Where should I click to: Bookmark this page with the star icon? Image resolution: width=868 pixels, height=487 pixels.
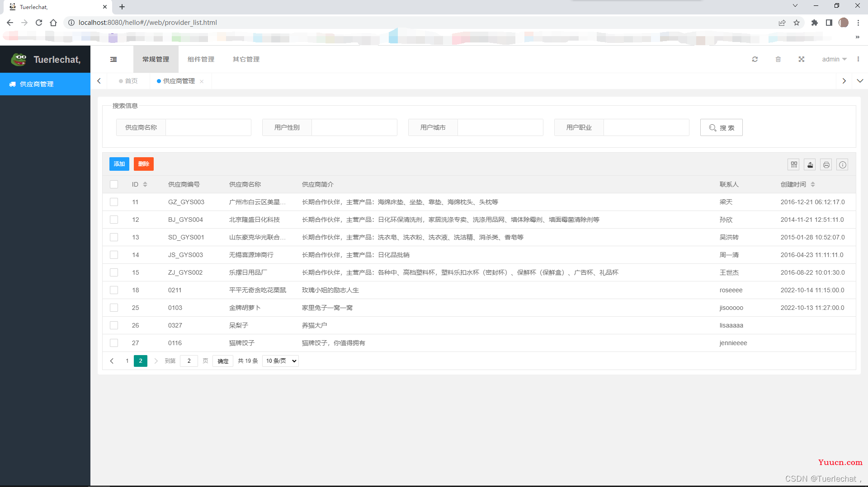click(797, 23)
